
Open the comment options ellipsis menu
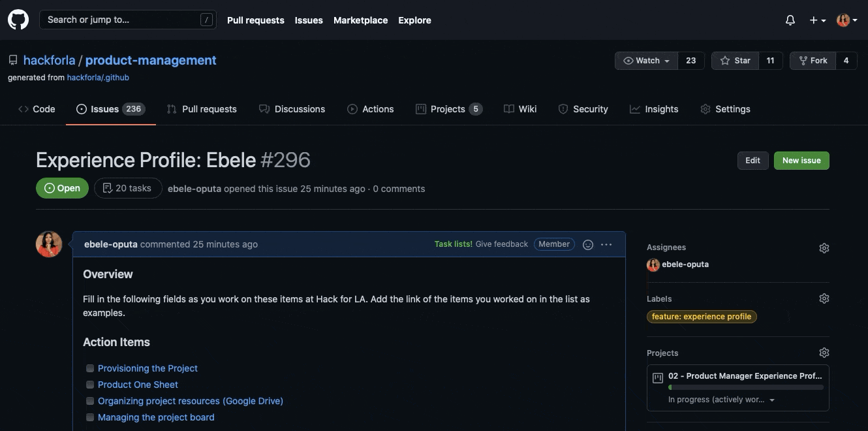(x=606, y=245)
